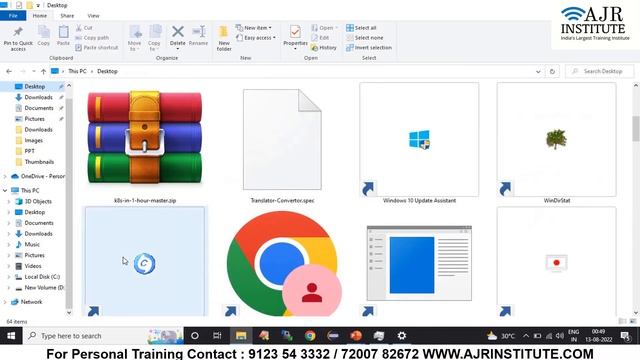Select pinned Downloads in Quick access
Screen dimensions: 640x360
point(38,97)
